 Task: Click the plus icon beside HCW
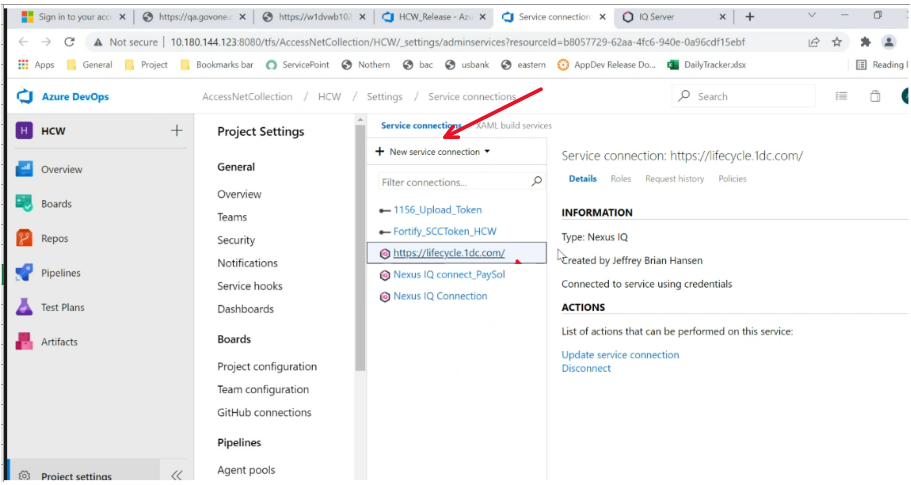click(177, 131)
